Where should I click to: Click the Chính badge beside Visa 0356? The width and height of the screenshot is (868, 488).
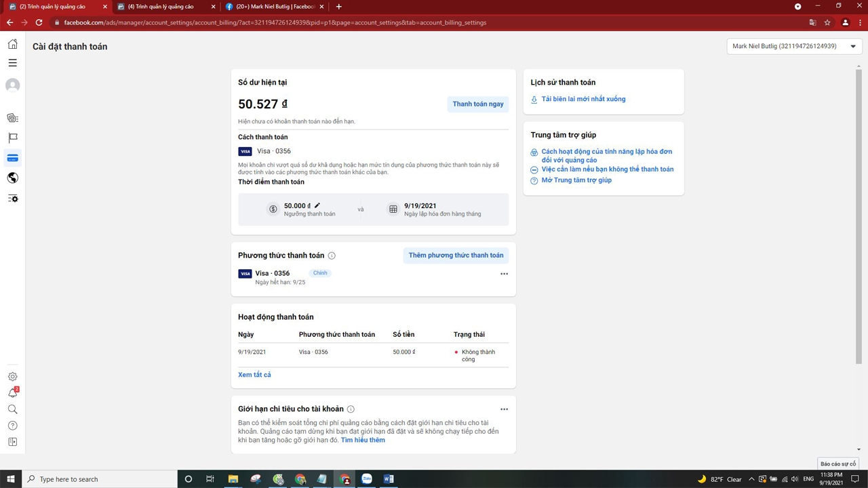click(x=320, y=273)
